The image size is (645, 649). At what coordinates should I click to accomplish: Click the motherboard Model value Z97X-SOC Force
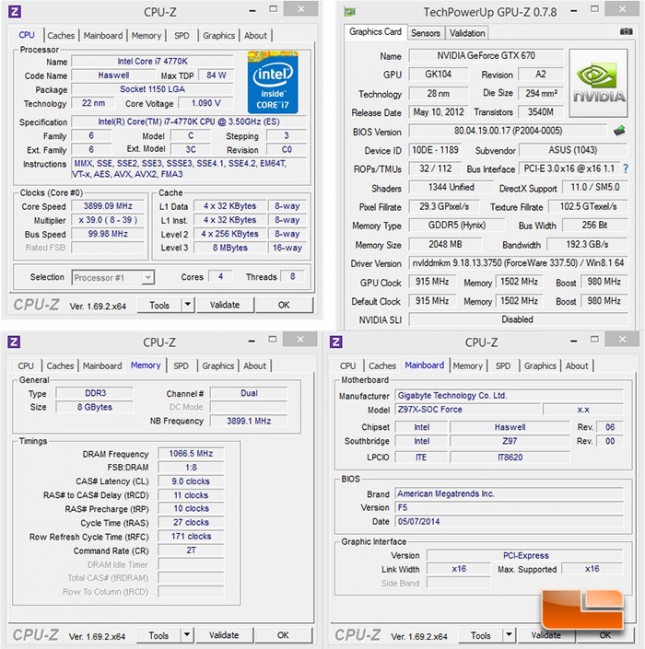[x=468, y=410]
